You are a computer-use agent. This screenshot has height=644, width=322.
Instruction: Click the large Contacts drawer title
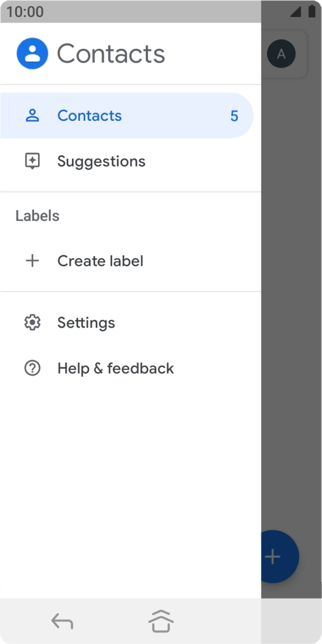(111, 54)
